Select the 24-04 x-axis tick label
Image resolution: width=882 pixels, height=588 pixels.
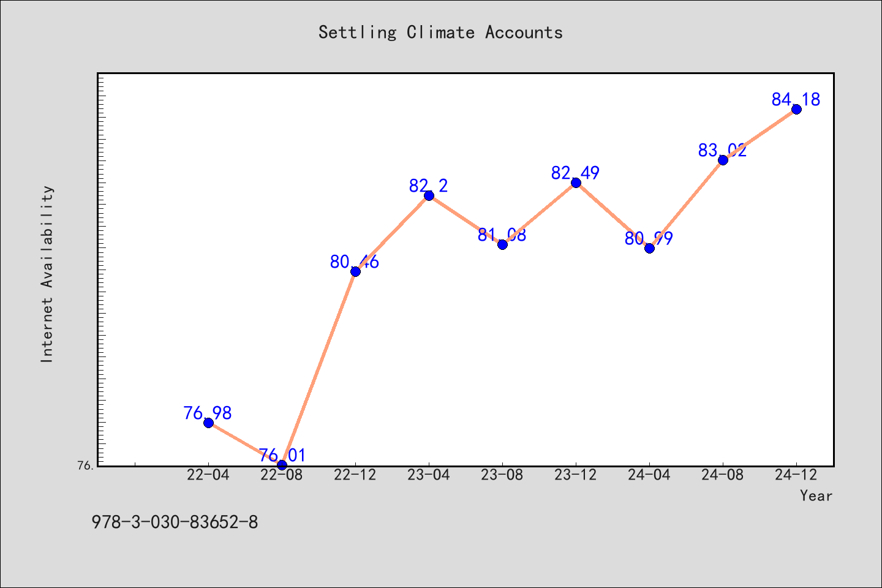[x=649, y=475]
